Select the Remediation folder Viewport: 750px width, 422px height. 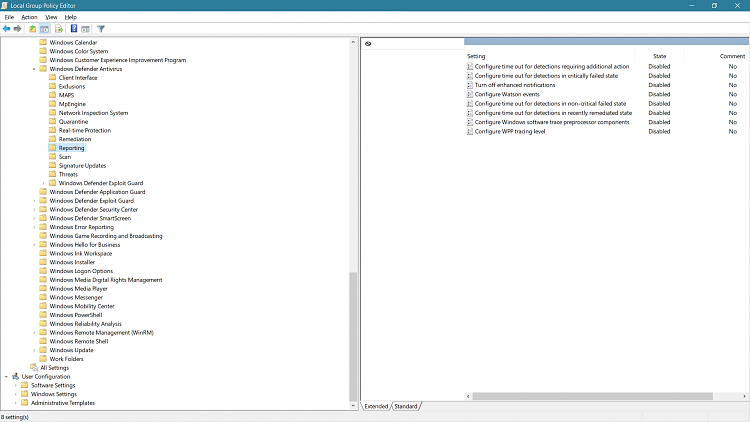(75, 139)
